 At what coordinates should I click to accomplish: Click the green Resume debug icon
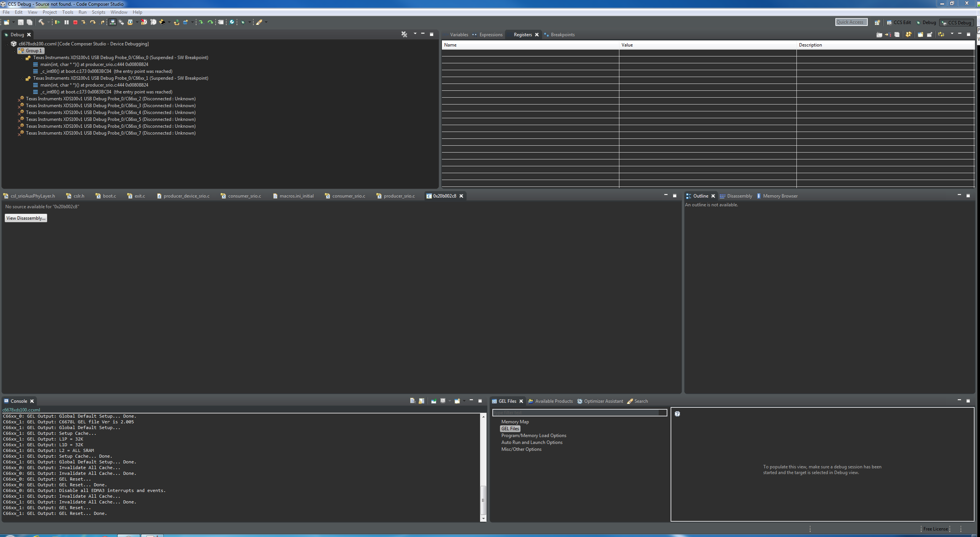[x=57, y=23]
